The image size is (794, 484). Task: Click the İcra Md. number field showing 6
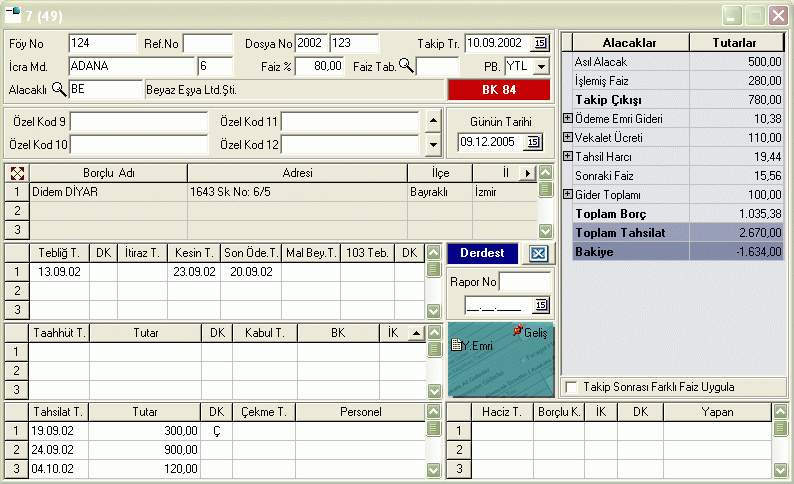215,66
